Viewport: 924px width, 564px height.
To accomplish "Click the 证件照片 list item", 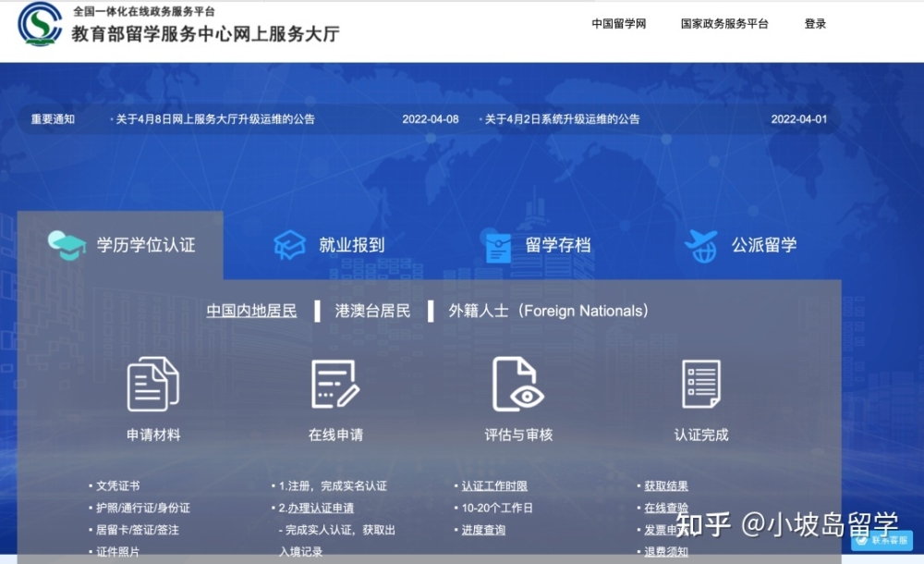I will pos(118,552).
